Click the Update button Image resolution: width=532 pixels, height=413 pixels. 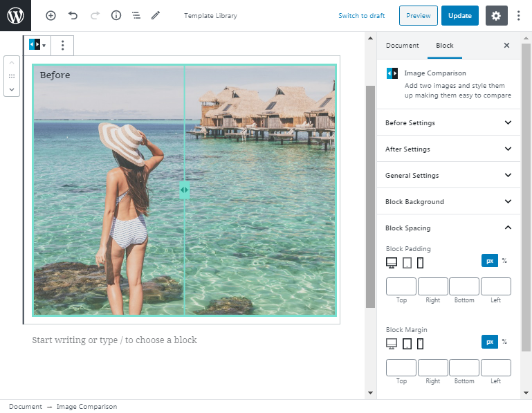(x=460, y=16)
